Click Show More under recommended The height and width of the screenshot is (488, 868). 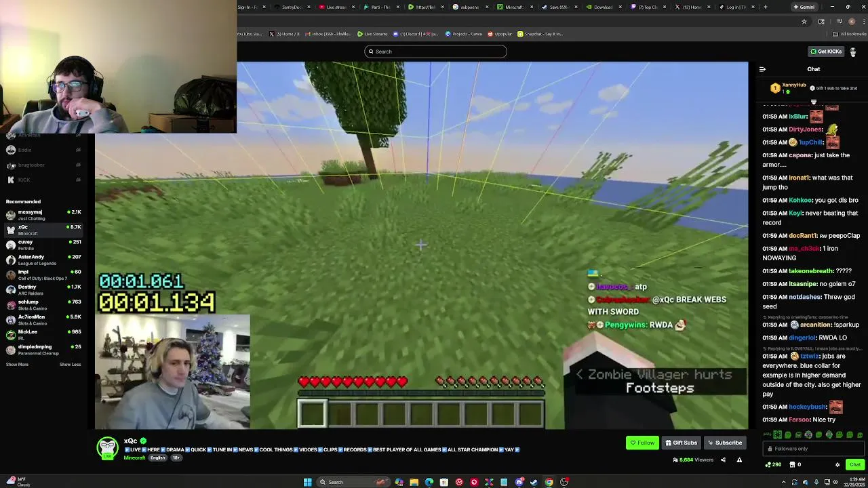(17, 365)
